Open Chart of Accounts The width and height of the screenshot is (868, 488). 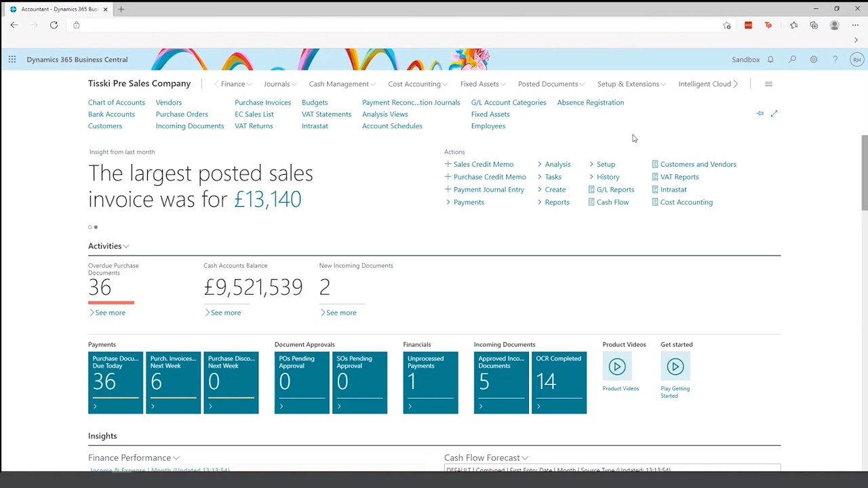(117, 102)
